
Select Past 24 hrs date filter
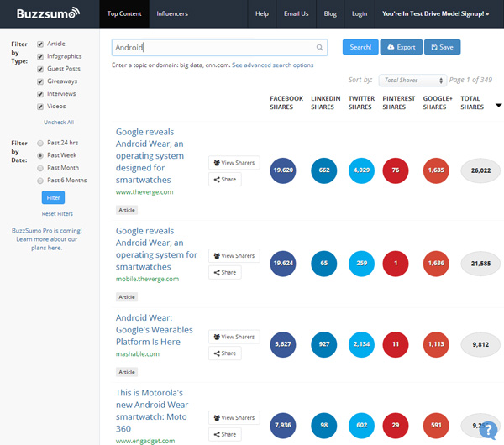pos(40,143)
